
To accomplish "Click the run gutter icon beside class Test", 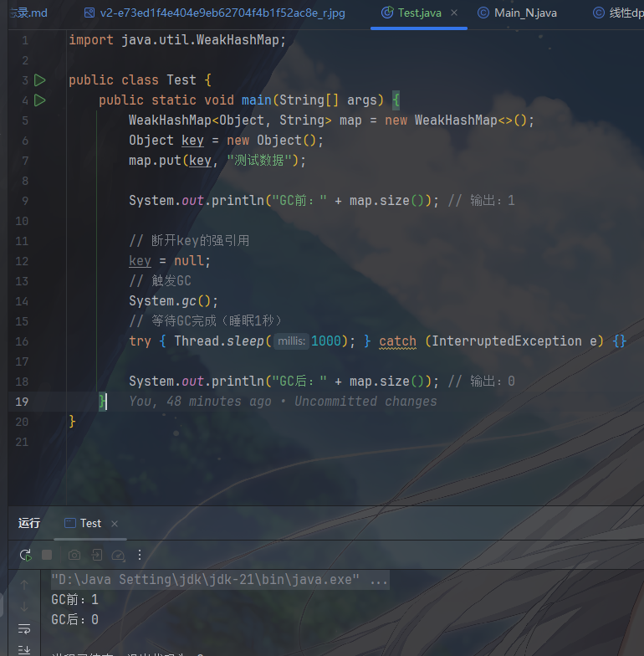I will tap(40, 80).
